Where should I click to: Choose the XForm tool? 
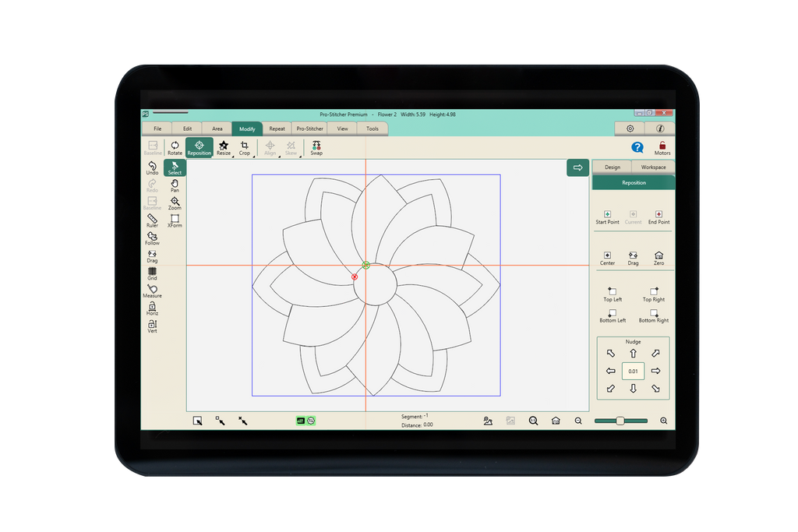175,220
